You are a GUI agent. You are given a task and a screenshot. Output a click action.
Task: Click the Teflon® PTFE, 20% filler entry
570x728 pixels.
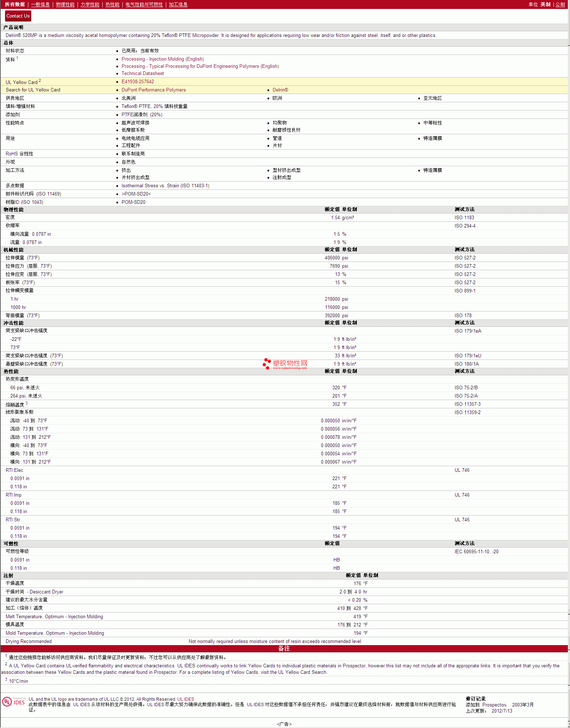coord(154,107)
